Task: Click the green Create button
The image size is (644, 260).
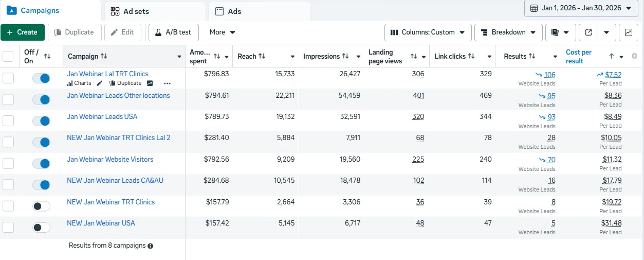Action: [x=22, y=32]
